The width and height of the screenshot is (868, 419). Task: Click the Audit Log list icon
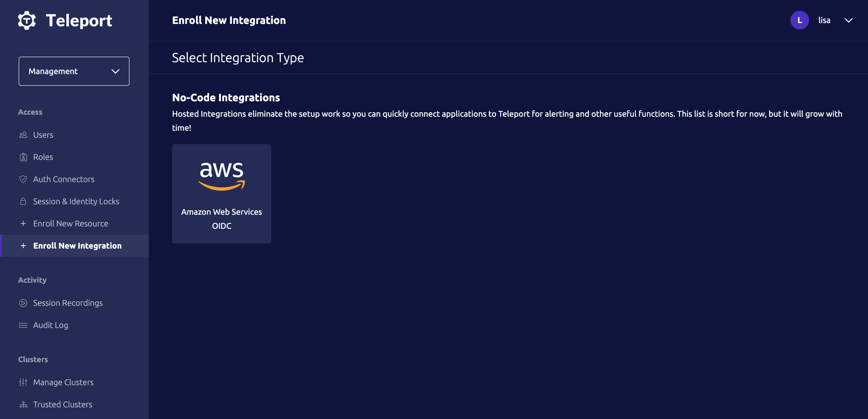coord(23,325)
